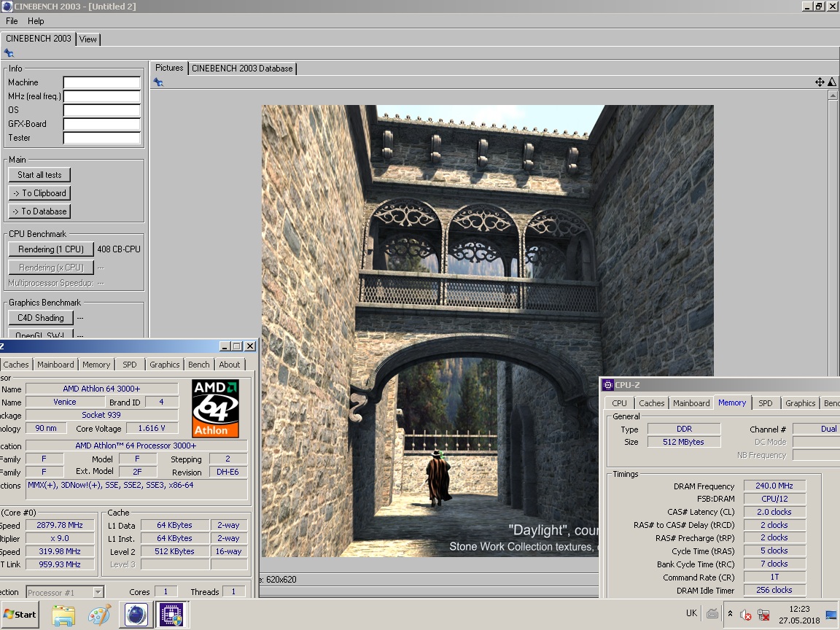The height and width of the screenshot is (630, 840).
Task: Click the CPU-Z window title icon
Action: click(607, 385)
